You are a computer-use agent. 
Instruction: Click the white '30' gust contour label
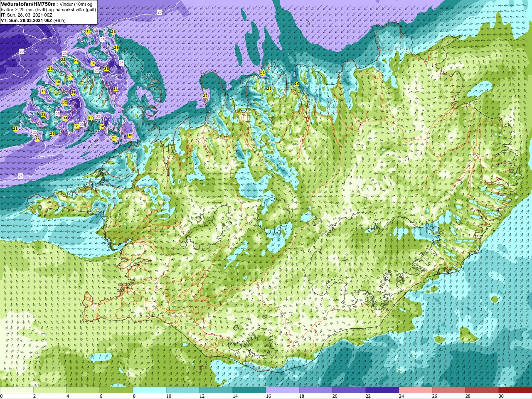click(22, 51)
